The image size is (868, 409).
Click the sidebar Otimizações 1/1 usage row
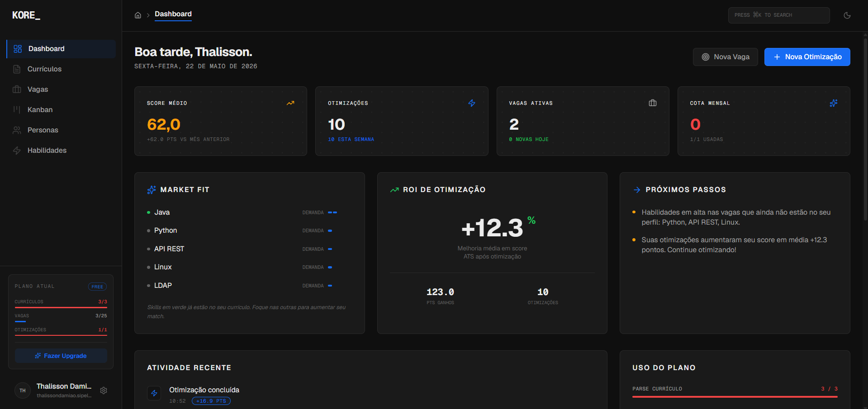coord(61,332)
